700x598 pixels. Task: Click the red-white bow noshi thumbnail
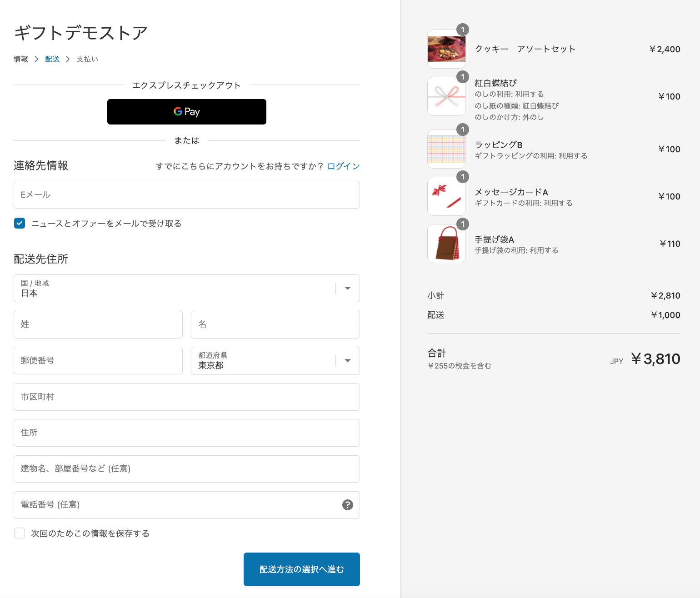(446, 96)
